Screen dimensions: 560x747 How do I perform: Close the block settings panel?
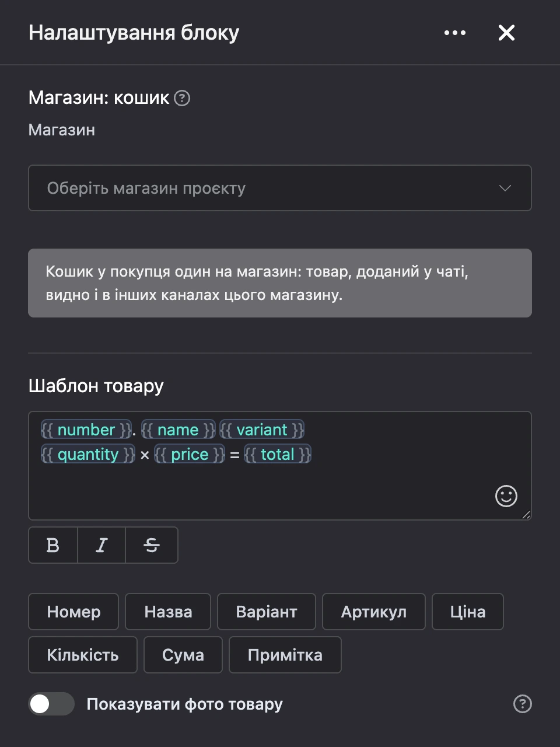[x=506, y=33]
